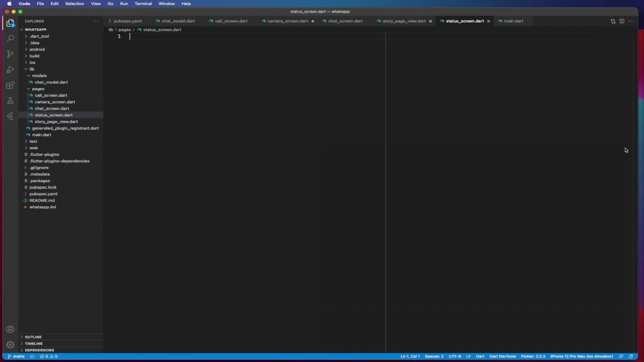Image resolution: width=644 pixels, height=362 pixels.
Task: Collapse the WHATSAPP project root
Action: (x=35, y=30)
